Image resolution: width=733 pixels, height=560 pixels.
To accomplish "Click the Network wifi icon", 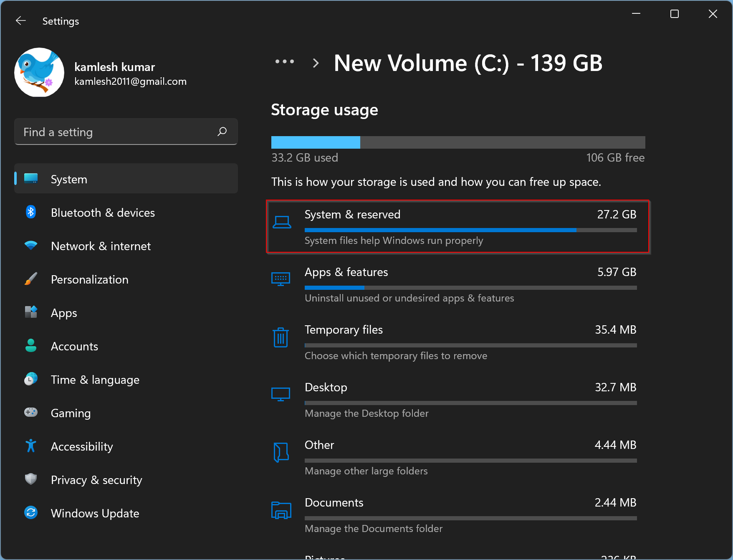I will [31, 246].
